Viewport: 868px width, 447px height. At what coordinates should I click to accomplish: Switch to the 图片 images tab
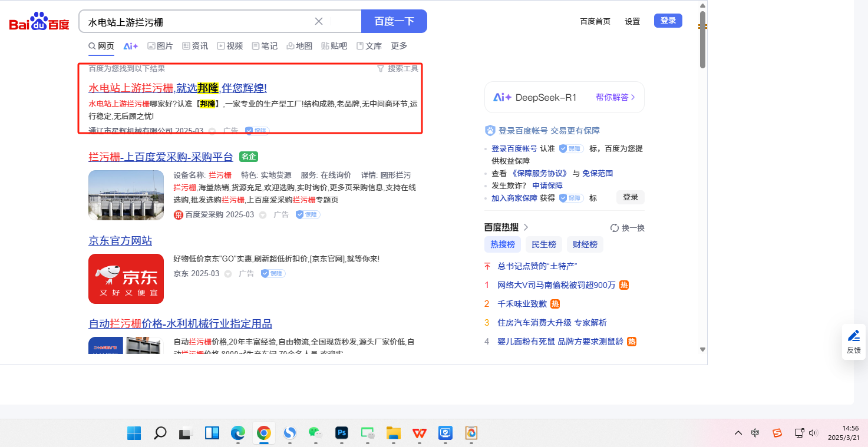tap(160, 46)
